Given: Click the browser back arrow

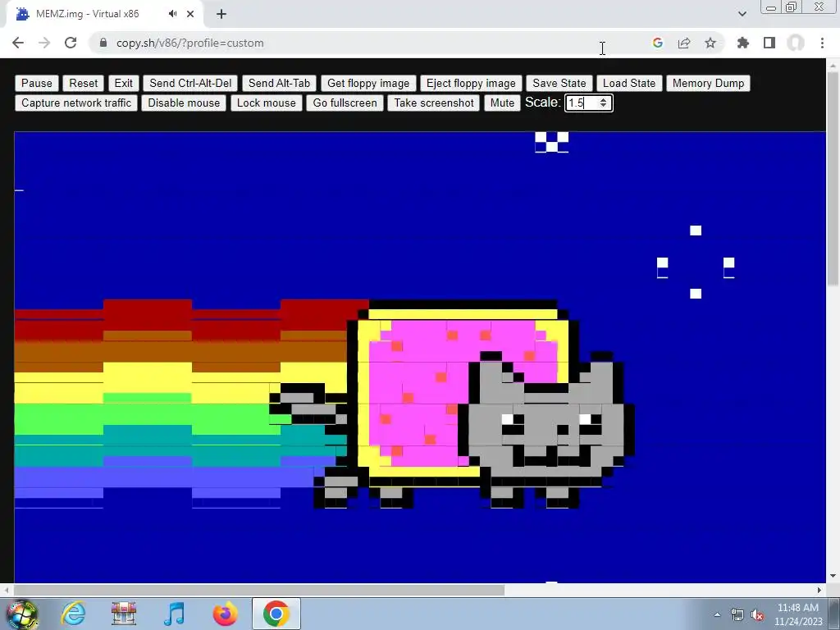Looking at the screenshot, I should (x=18, y=43).
